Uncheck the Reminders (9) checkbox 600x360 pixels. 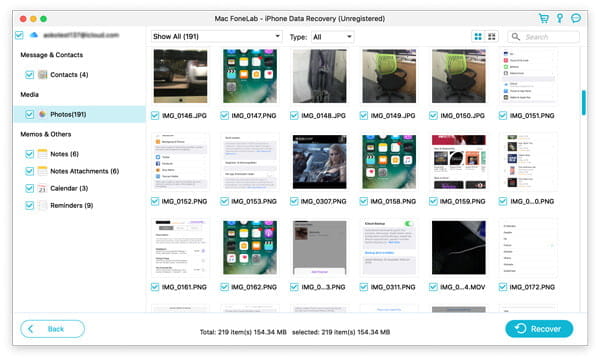coord(29,205)
